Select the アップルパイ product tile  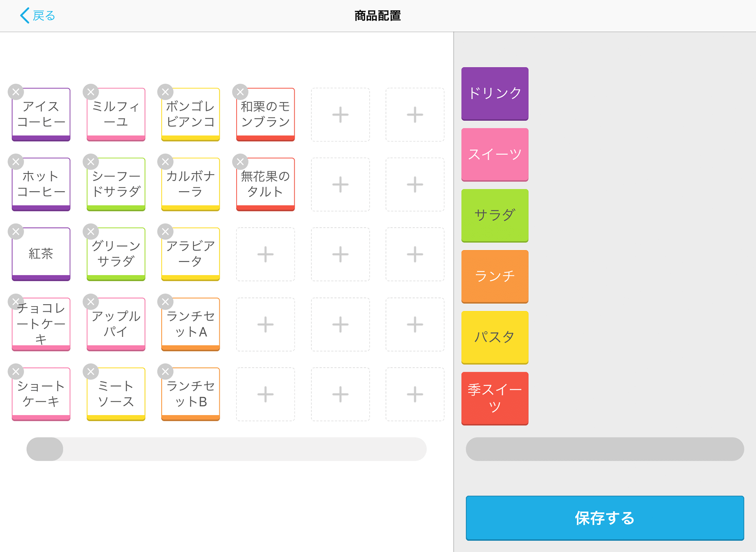116,324
